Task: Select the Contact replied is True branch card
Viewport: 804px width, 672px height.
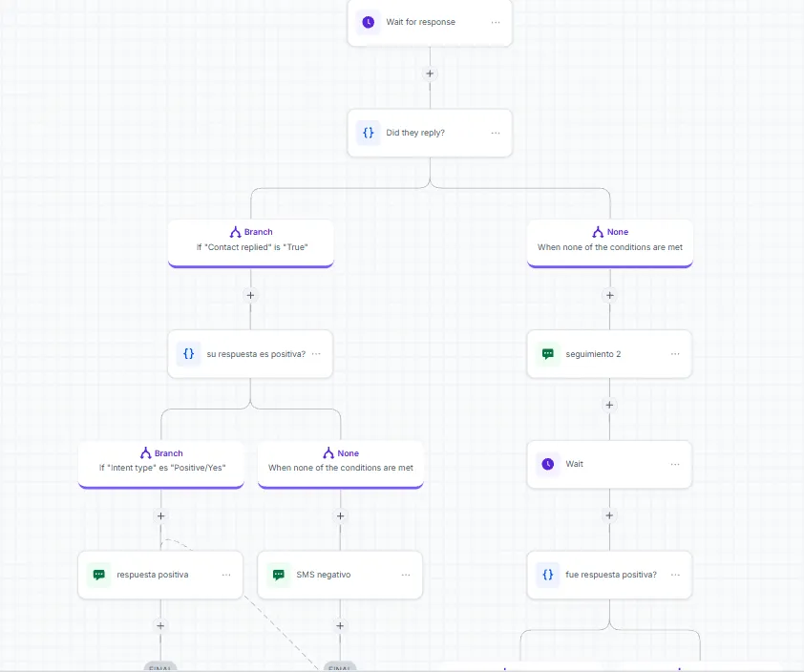Action: [x=251, y=244]
